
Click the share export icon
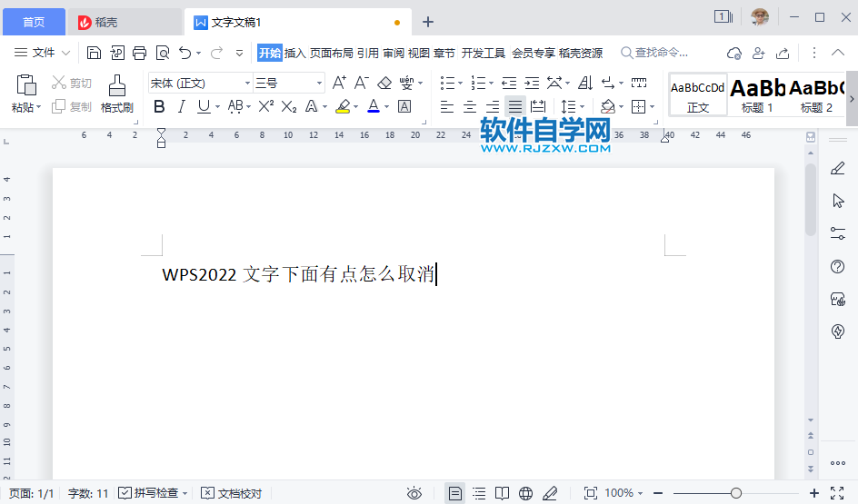pos(783,53)
